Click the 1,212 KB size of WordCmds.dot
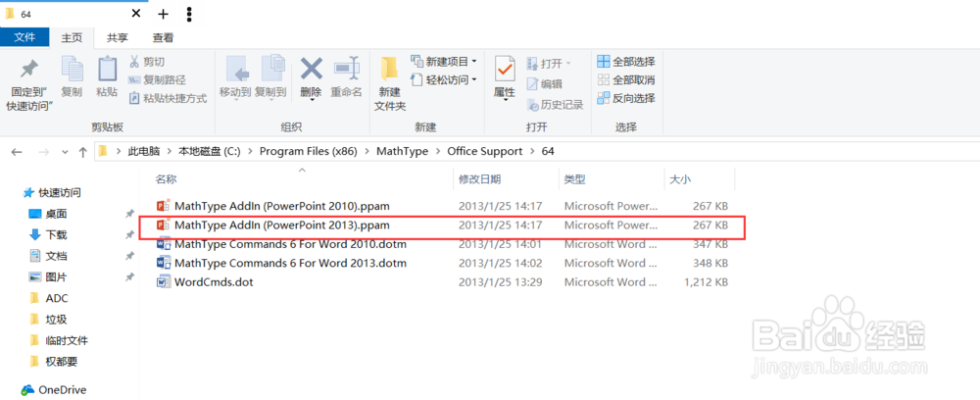The image size is (980, 400). (x=706, y=282)
